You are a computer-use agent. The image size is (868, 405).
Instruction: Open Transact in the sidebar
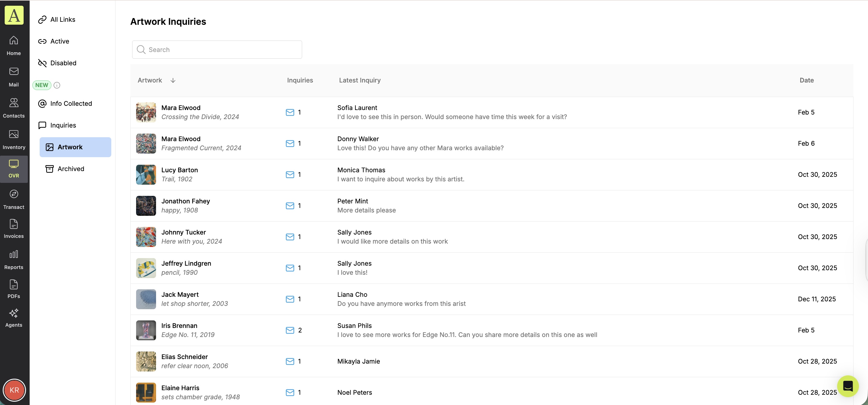click(14, 199)
